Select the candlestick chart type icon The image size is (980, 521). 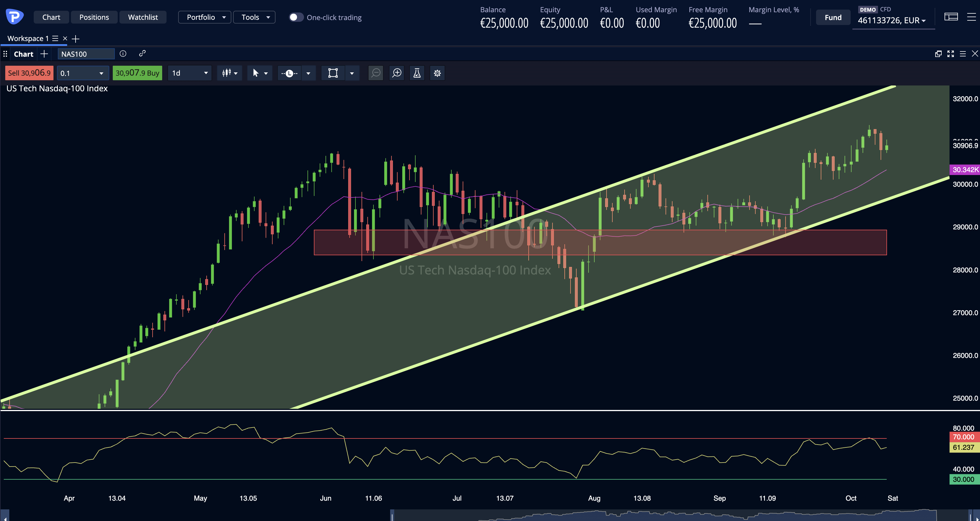227,73
